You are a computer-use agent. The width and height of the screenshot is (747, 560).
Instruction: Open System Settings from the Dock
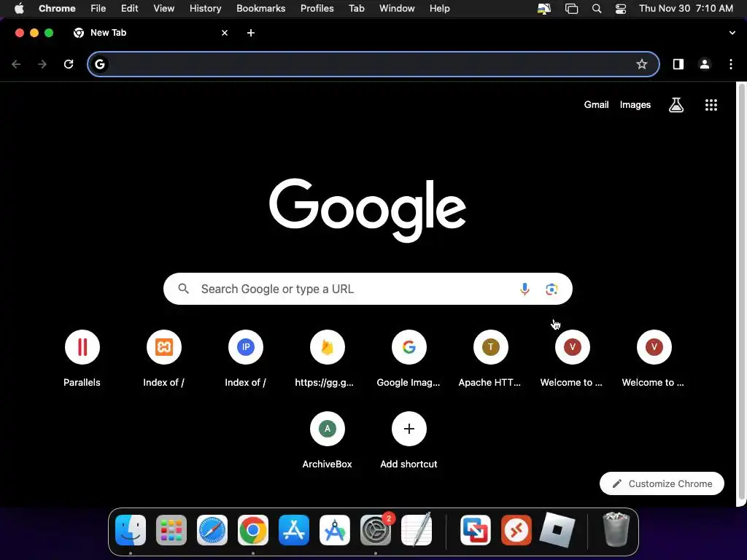pos(376,530)
